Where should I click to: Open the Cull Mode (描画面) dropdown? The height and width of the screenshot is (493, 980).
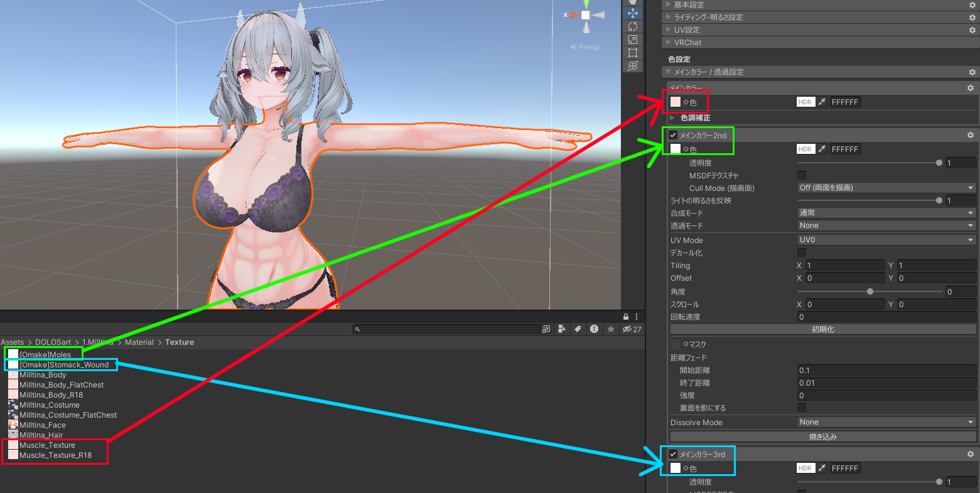tap(886, 188)
